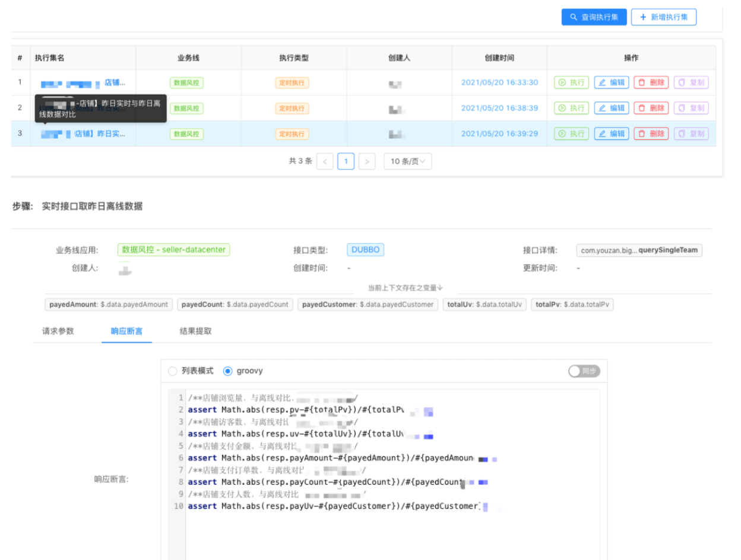Edit execution set in row 3
The image size is (741, 560).
611,133
